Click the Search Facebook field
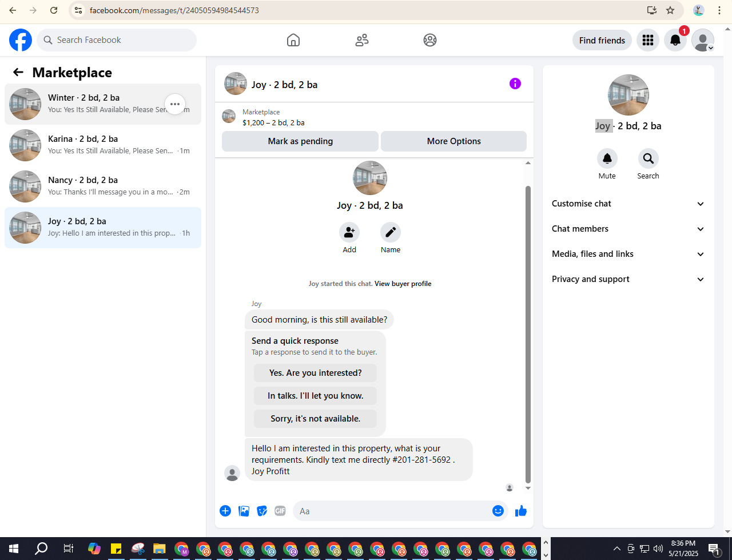732x560 pixels. coord(117,40)
